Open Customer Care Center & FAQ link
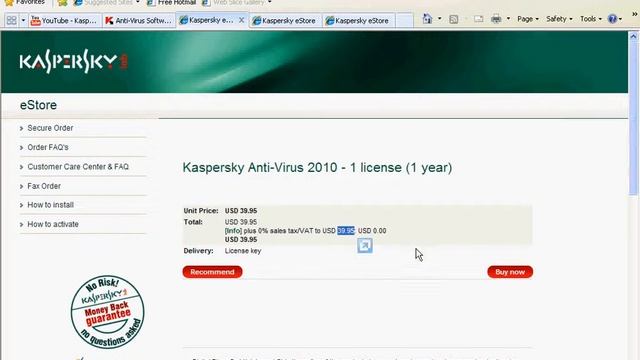The height and width of the screenshot is (360, 640). (78, 167)
